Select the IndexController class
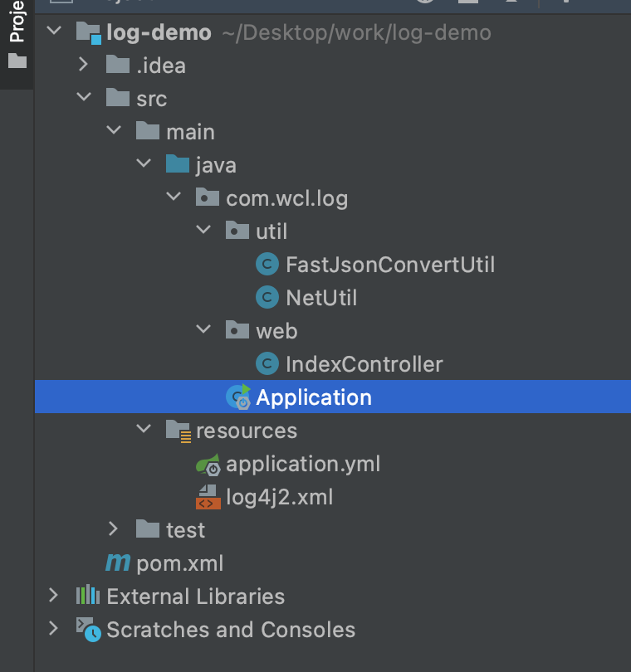 click(364, 363)
